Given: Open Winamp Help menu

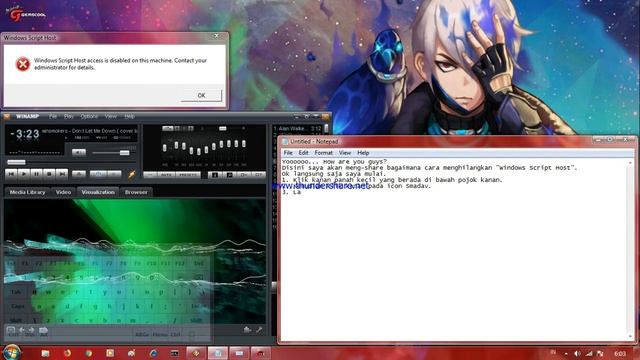Looking at the screenshot, I should [129, 116].
